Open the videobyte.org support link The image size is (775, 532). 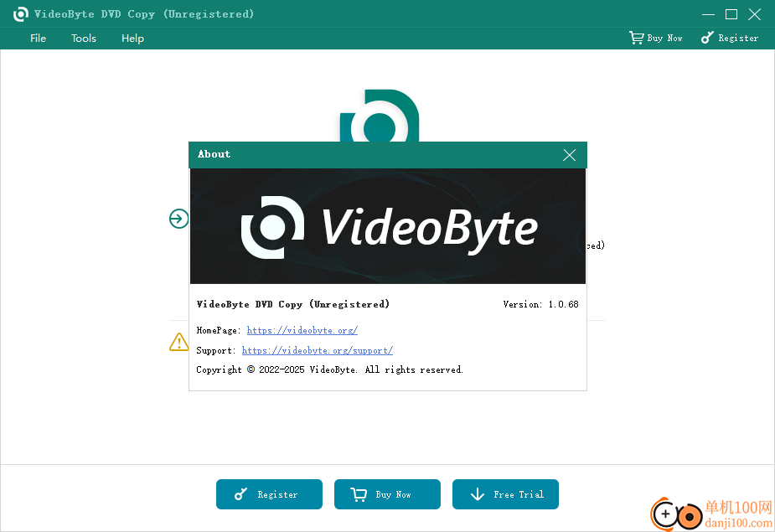pyautogui.click(x=318, y=350)
